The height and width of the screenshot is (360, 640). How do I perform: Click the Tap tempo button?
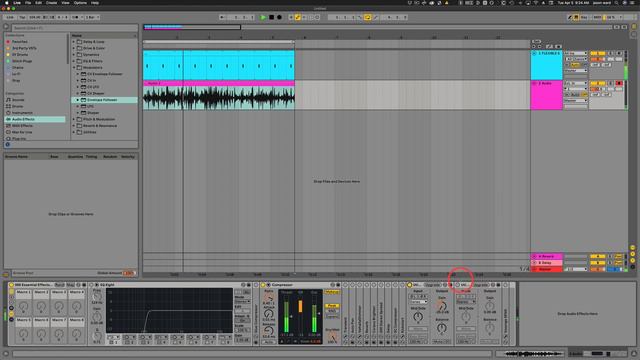pos(22,17)
